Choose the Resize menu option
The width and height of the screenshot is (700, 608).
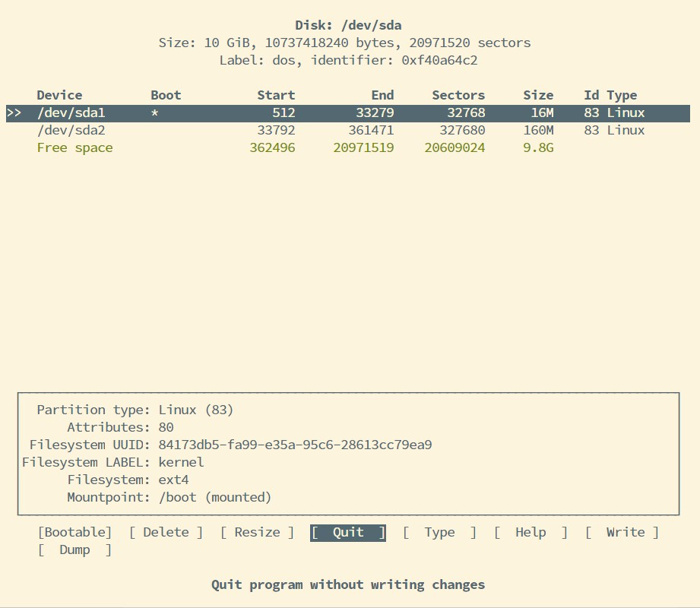(x=257, y=533)
